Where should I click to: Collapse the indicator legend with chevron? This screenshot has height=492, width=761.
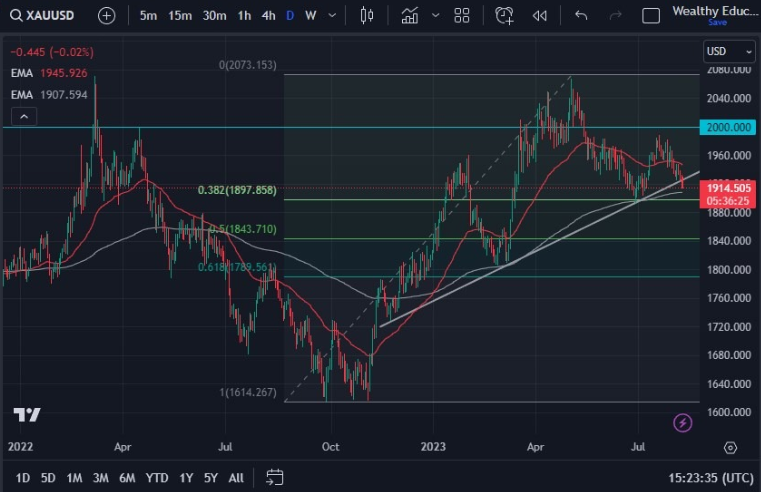coord(22,117)
